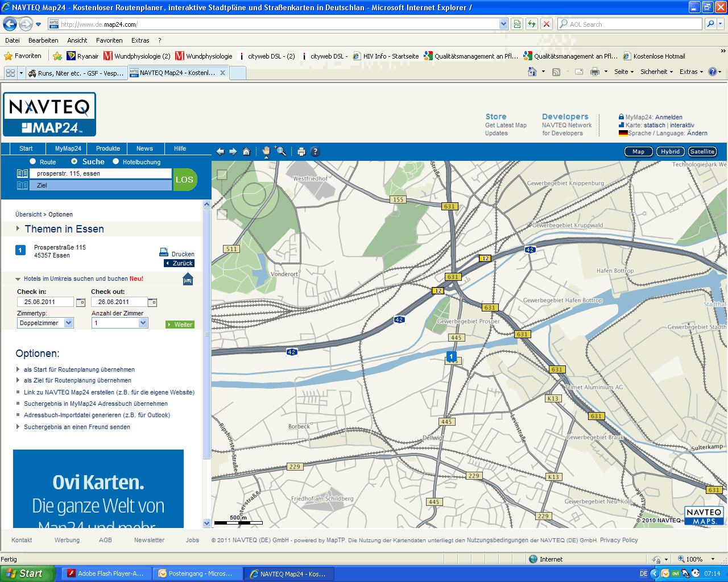Click the compatibility view icon
The width and height of the screenshot is (728, 582).
pyautogui.click(x=517, y=24)
